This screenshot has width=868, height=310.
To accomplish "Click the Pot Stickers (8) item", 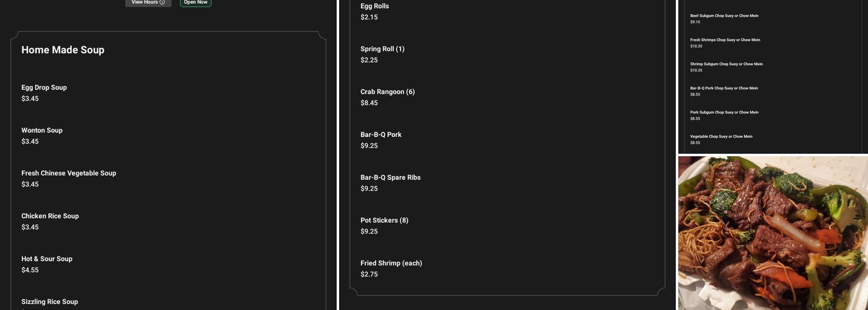I will point(384,221).
